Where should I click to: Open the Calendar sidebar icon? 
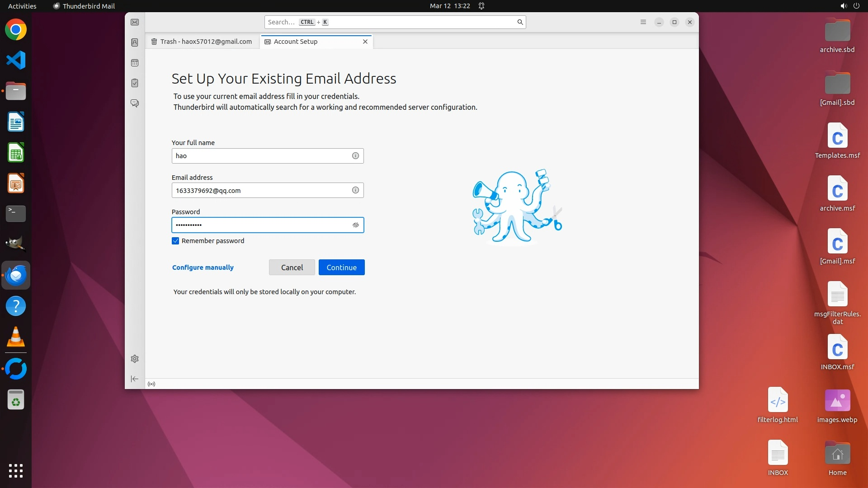point(135,63)
